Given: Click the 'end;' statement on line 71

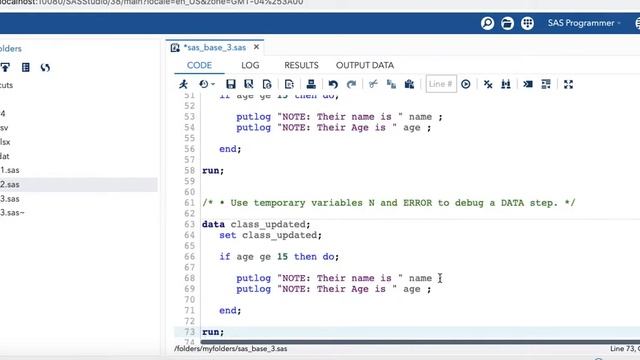Looking at the screenshot, I should (x=230, y=311).
